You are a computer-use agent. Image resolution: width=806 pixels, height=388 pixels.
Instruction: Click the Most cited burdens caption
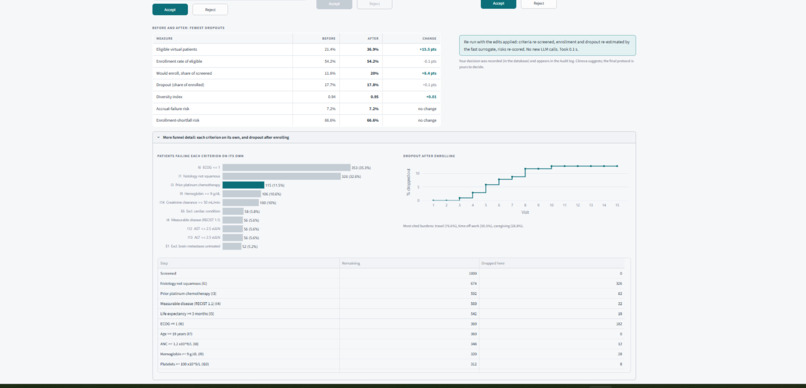point(463,226)
